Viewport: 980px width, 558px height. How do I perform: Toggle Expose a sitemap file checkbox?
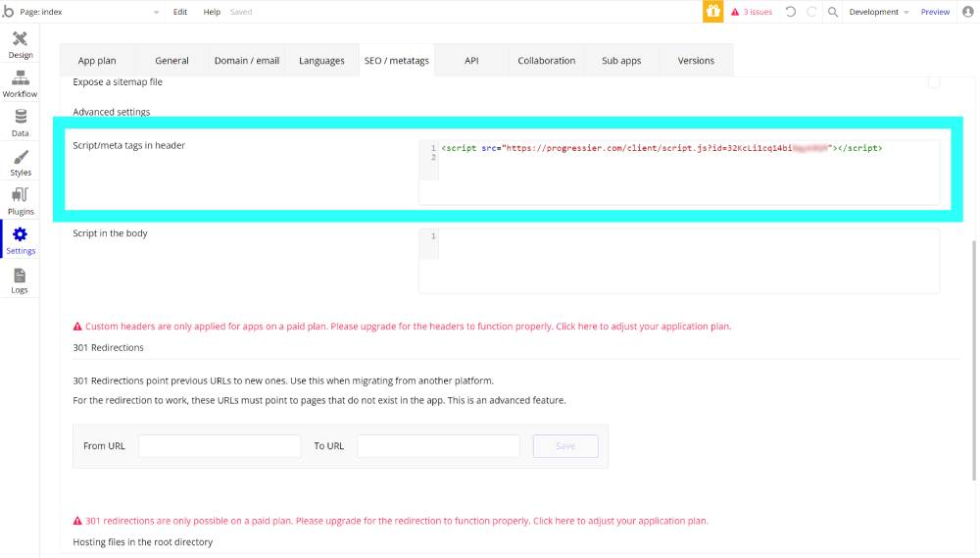coord(934,82)
